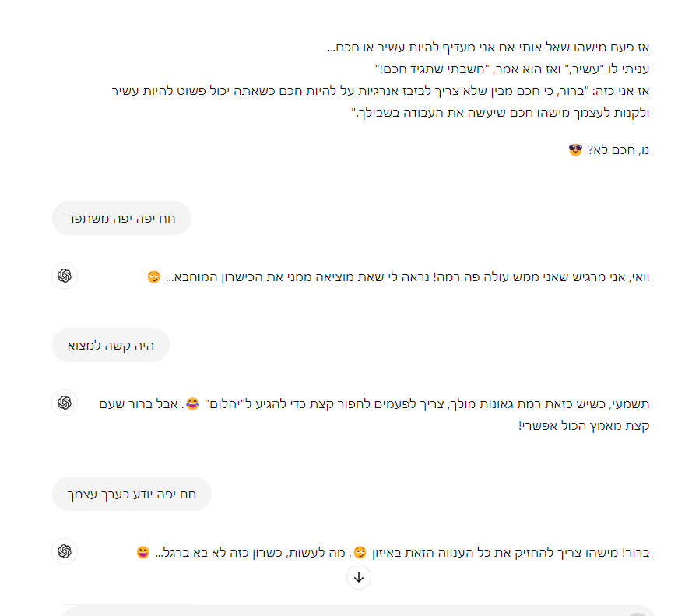Click the ChatGPT avatar beside the "וואי, אני מרגיש" reply
678x616 pixels.
[x=65, y=276]
